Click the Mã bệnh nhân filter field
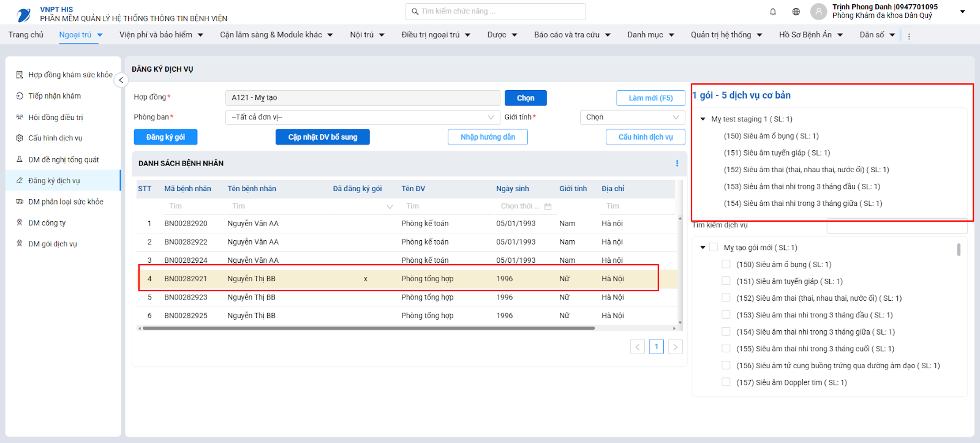Image resolution: width=980 pixels, height=443 pixels. coord(194,206)
